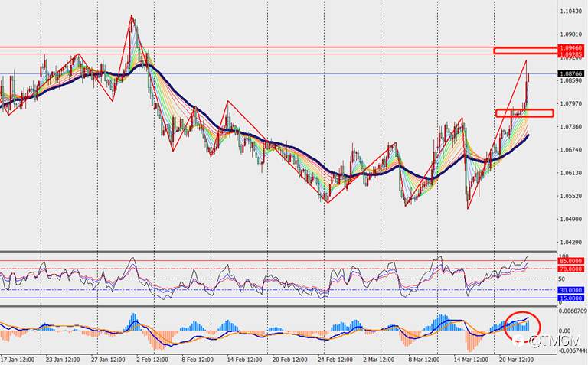Click the 1.10430 price axis label
Viewport: 588px width, 365px height.
571,11
